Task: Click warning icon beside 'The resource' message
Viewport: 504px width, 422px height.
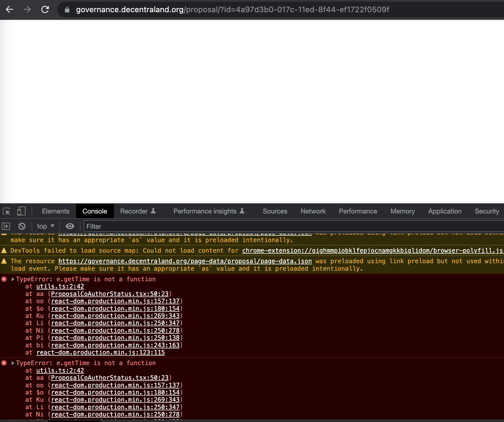Action: click(4, 261)
